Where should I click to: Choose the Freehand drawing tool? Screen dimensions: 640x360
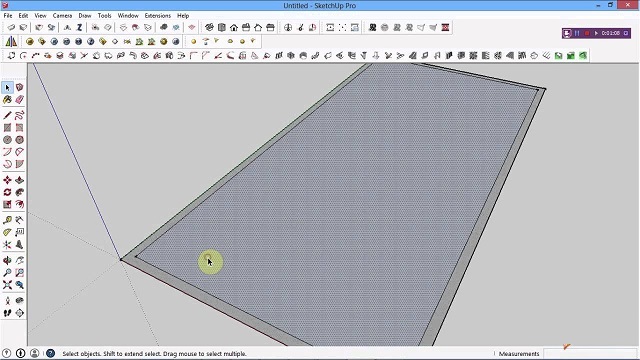coord(19,116)
